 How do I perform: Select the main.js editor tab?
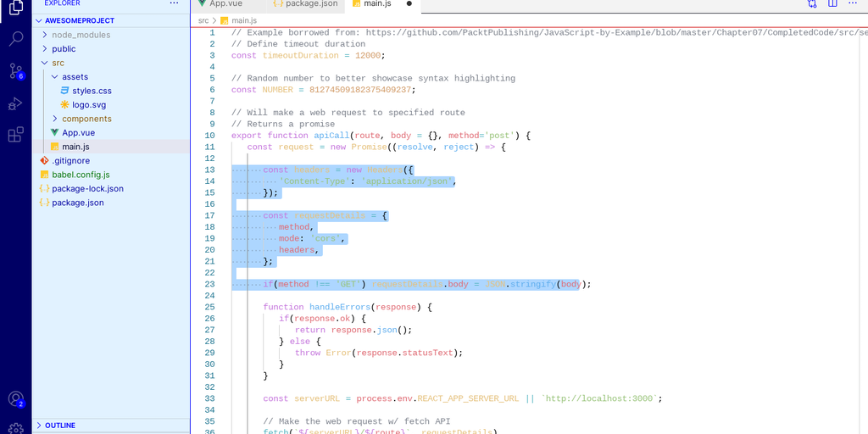(378, 4)
